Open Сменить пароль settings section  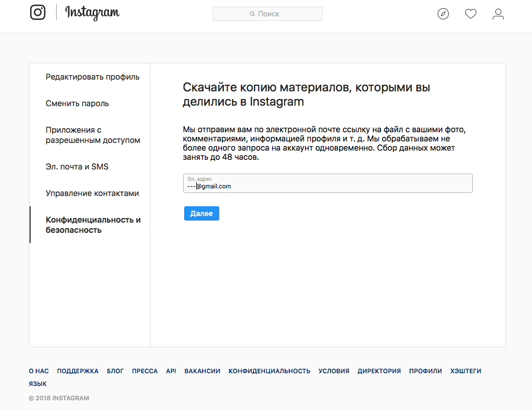tap(77, 103)
